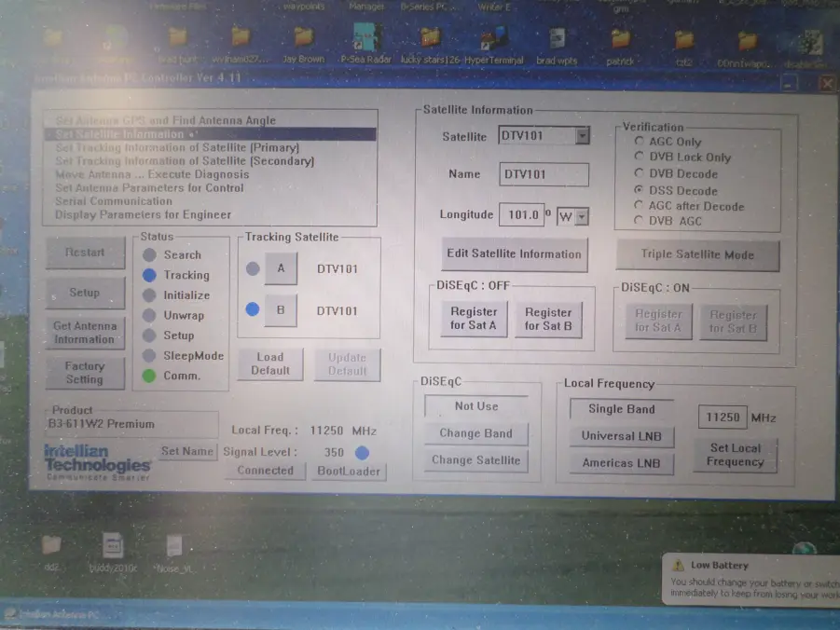The height and width of the screenshot is (630, 840).
Task: Expand the Satellite DTV101 dropdown
Action: coord(582,136)
